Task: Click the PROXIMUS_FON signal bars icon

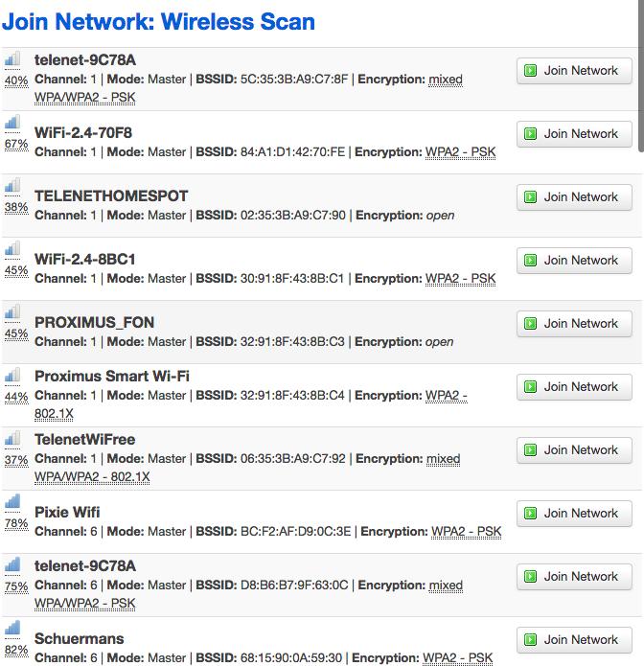Action: (x=12, y=312)
